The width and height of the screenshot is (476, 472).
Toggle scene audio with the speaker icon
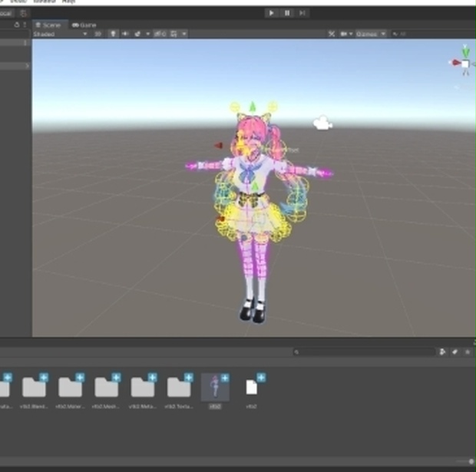125,34
